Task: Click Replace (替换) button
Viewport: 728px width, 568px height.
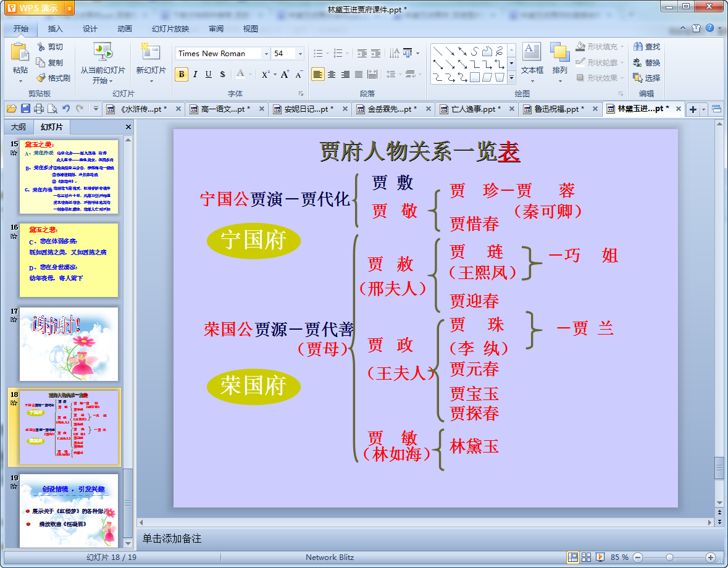Action: [646, 62]
